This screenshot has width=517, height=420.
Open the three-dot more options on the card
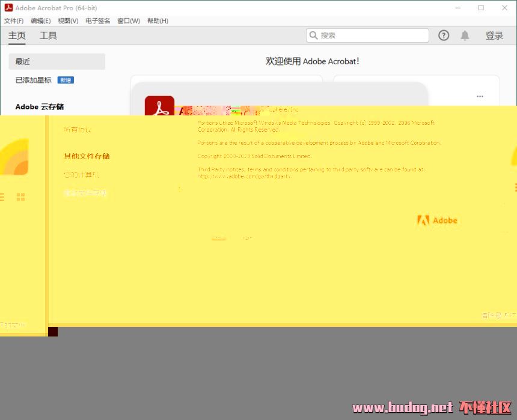coord(480,96)
